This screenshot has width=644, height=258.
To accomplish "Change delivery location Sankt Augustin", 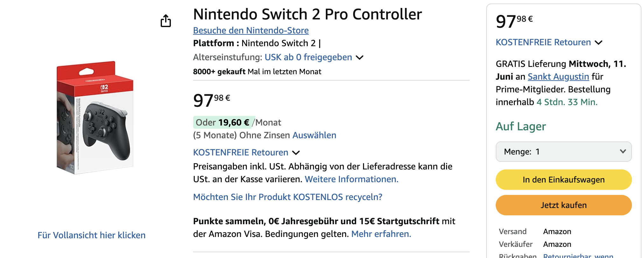I will coord(558,77).
